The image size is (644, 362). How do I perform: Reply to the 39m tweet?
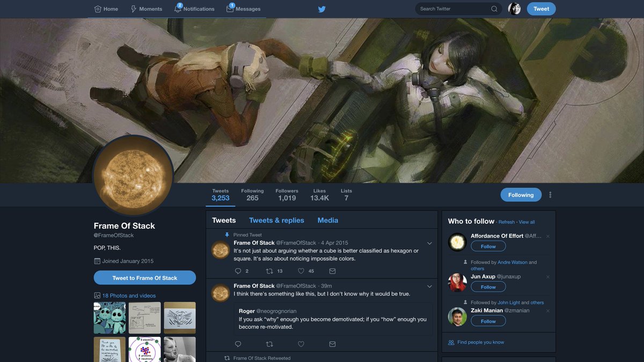click(x=238, y=344)
